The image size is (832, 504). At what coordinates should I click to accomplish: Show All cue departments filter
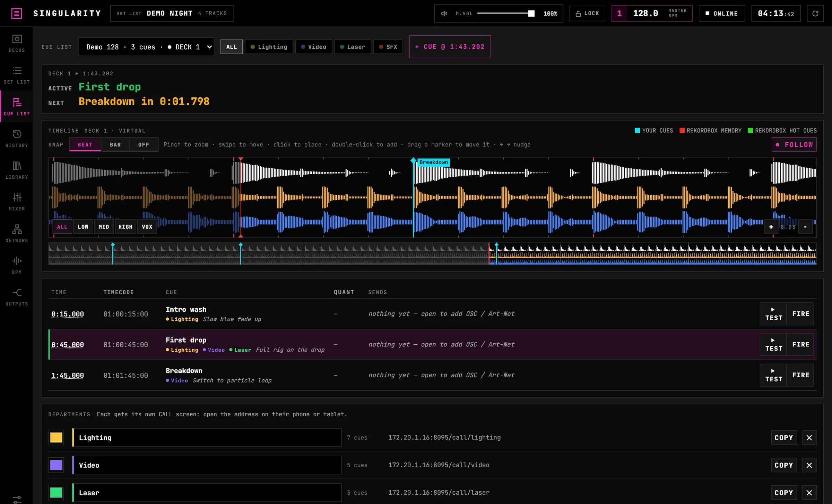point(232,47)
